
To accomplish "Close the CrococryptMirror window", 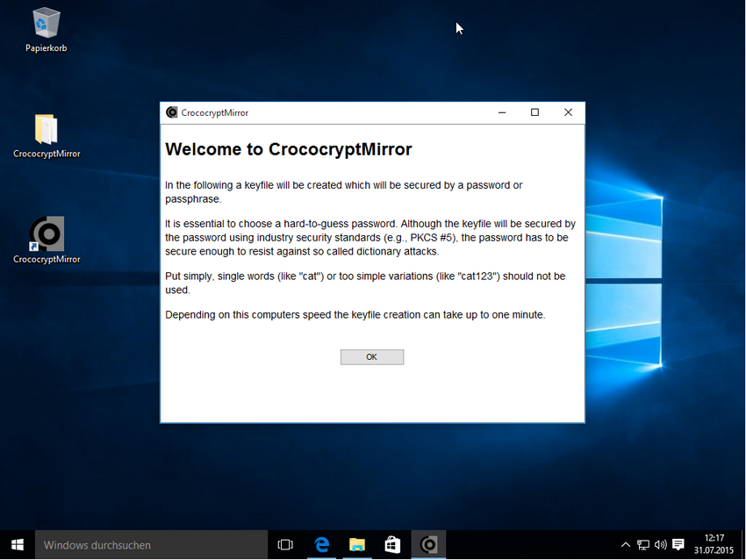I will coord(568,112).
